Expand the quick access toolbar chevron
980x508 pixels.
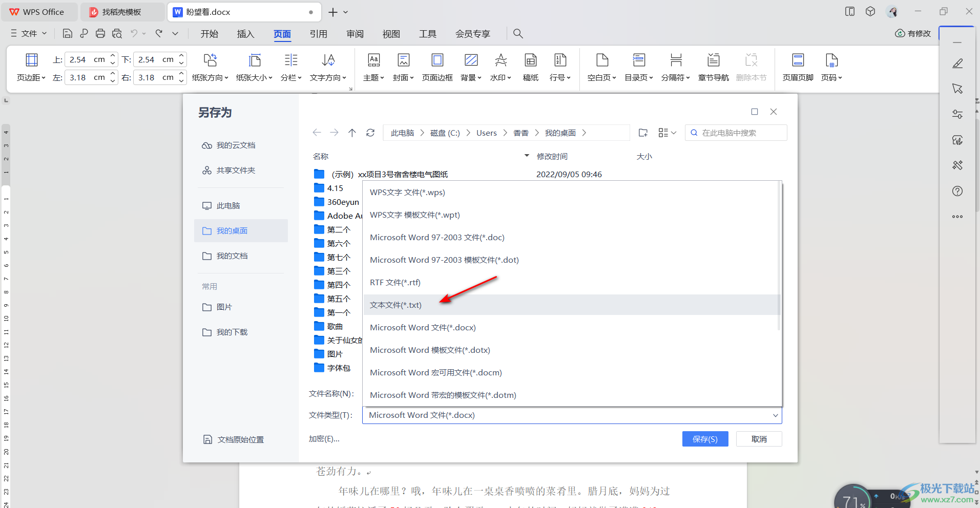point(175,33)
